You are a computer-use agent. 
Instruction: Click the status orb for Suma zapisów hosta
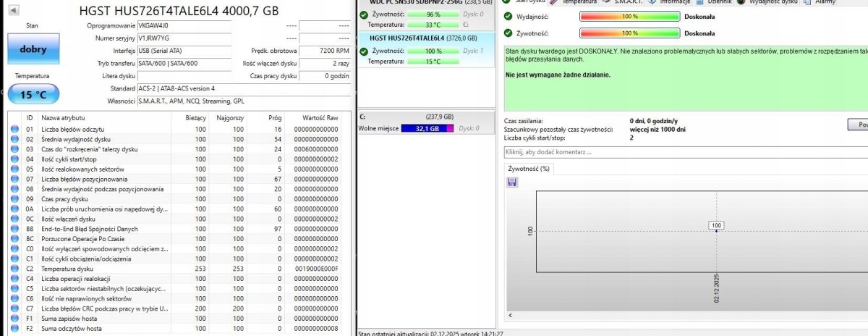pos(15,319)
